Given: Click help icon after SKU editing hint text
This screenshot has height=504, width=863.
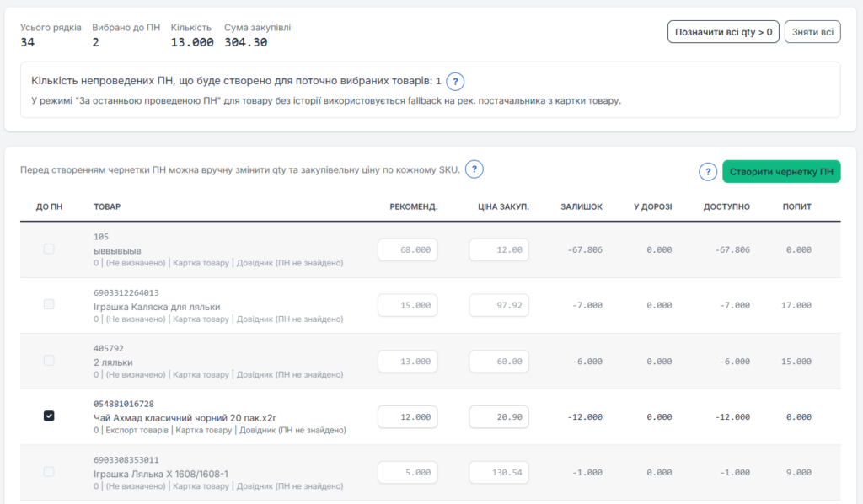Looking at the screenshot, I should click(x=474, y=170).
